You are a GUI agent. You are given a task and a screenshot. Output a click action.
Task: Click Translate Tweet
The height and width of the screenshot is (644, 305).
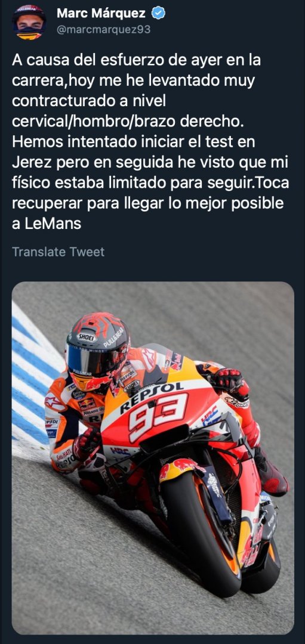58,252
